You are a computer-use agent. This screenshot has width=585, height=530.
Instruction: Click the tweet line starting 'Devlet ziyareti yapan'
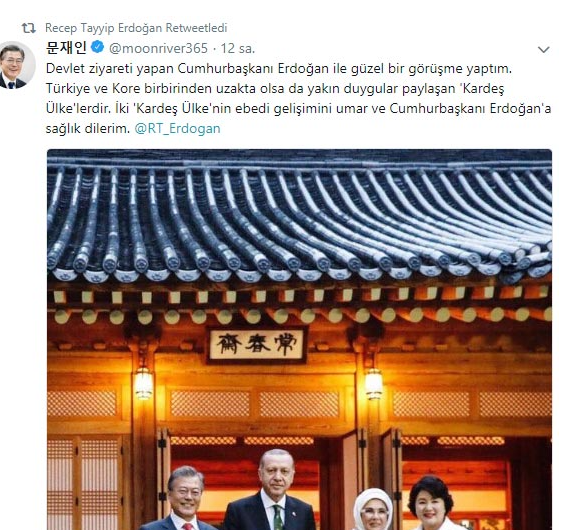tap(279, 69)
